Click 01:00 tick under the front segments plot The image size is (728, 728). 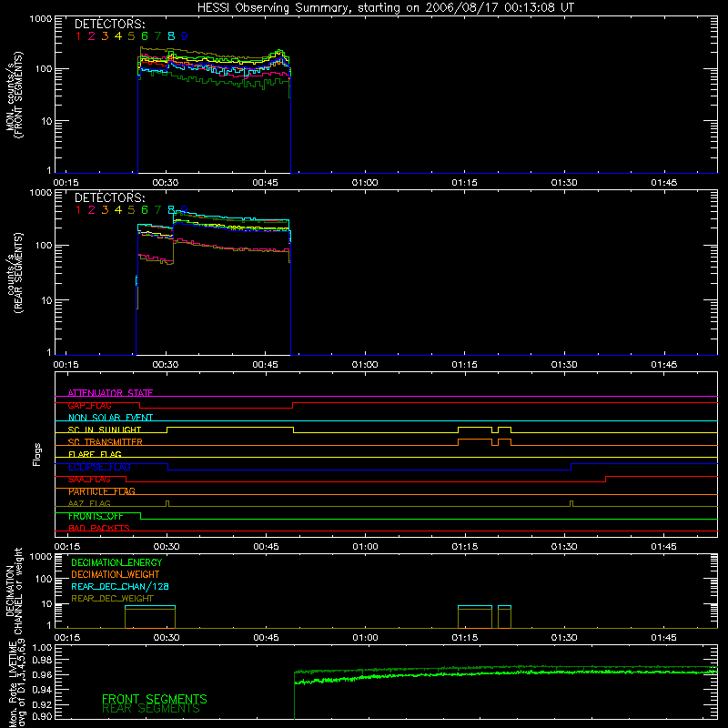click(x=365, y=183)
